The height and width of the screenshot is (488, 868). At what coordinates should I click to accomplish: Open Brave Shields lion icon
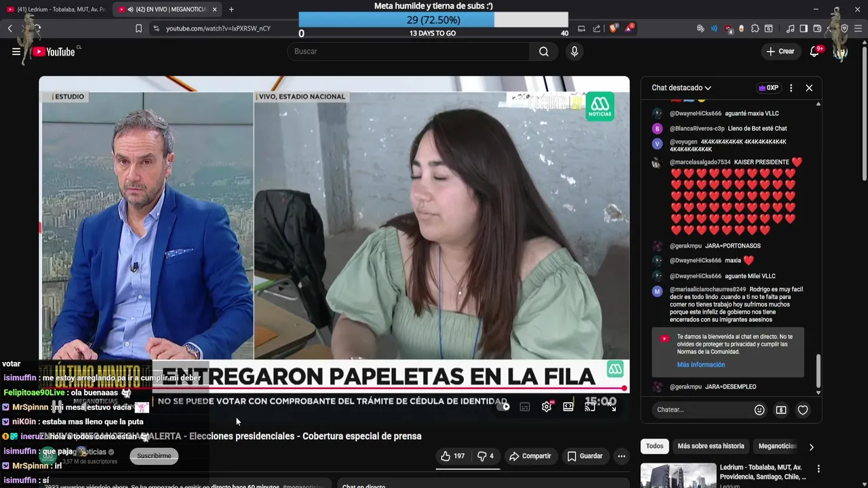(x=613, y=28)
